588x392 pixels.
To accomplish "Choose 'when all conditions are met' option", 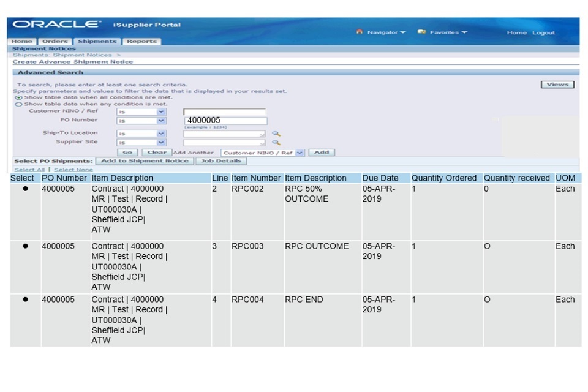I will 18,97.
